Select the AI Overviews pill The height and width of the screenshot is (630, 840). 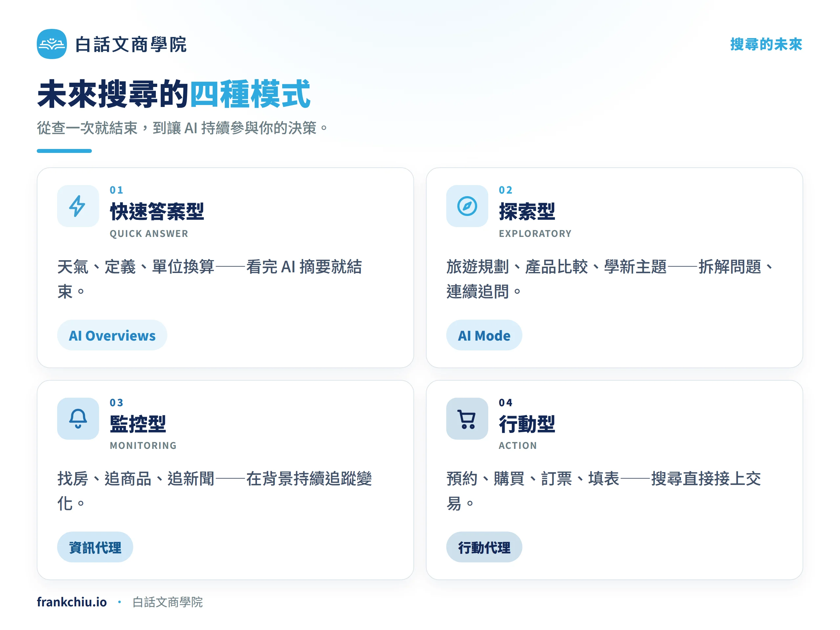pos(112,335)
